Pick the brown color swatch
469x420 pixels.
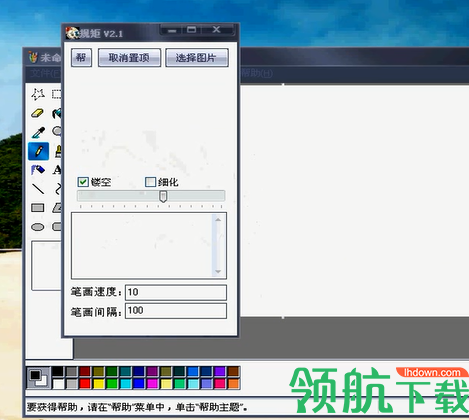click(233, 371)
